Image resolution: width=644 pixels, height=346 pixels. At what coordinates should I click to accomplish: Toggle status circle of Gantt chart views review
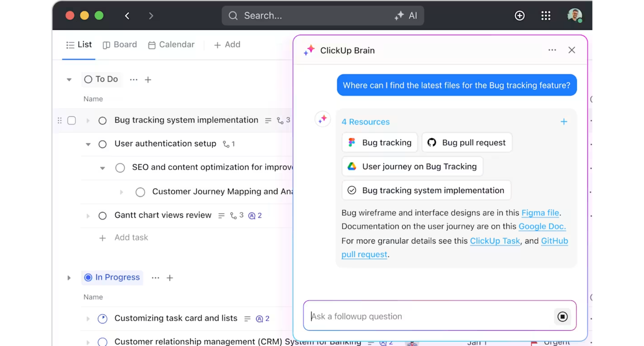coord(102,216)
